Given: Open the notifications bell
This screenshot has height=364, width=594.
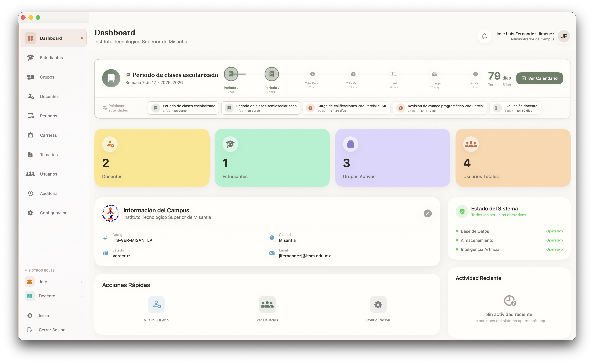Looking at the screenshot, I should coord(484,36).
